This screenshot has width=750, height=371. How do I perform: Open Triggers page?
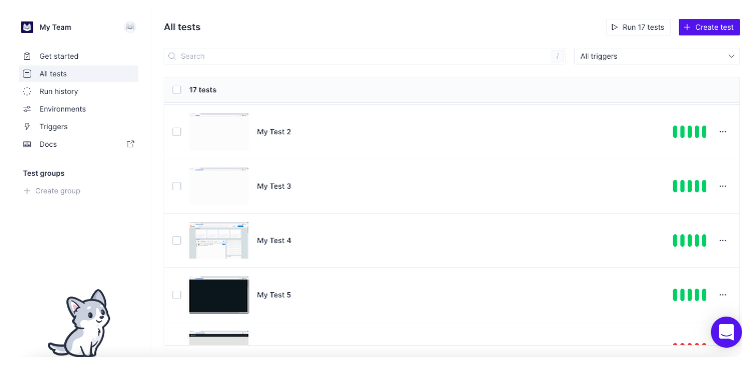(x=78, y=127)
